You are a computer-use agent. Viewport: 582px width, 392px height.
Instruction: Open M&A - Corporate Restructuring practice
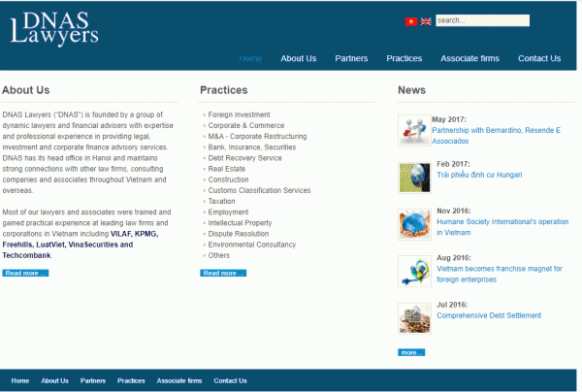tap(257, 136)
